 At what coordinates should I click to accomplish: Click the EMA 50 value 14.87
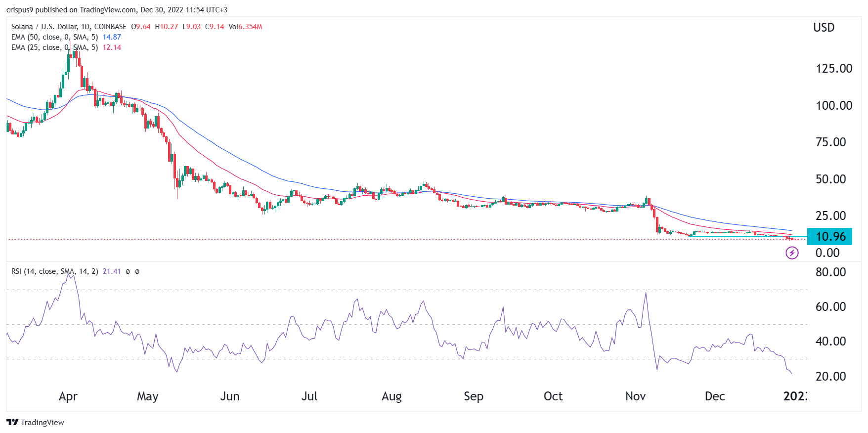click(x=112, y=37)
